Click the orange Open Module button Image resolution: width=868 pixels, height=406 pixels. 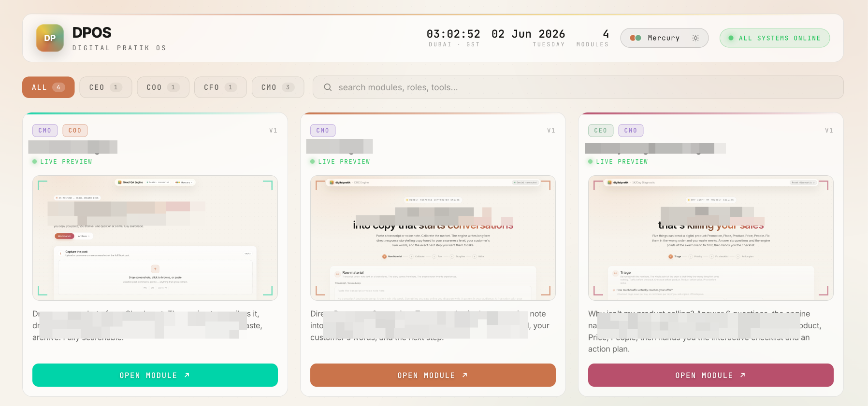[x=433, y=375]
